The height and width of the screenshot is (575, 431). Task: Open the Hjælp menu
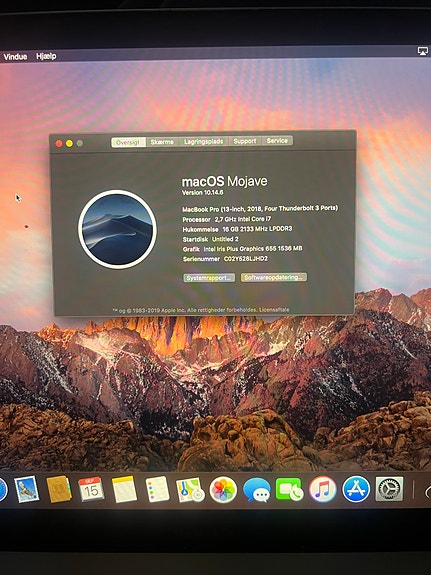pos(46,56)
